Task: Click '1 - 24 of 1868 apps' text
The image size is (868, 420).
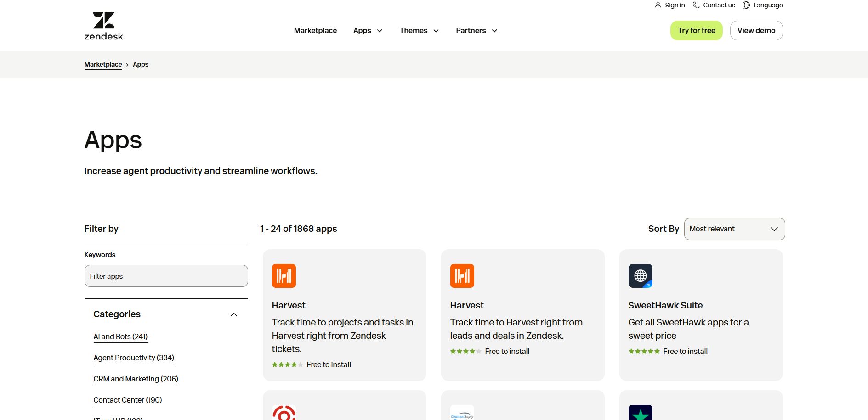Action: (x=299, y=229)
